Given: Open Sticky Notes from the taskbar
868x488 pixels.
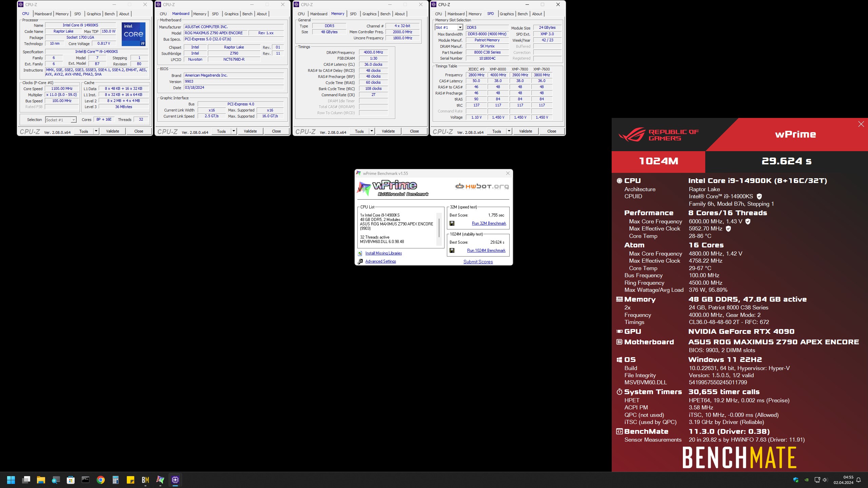Looking at the screenshot, I should [x=131, y=480].
